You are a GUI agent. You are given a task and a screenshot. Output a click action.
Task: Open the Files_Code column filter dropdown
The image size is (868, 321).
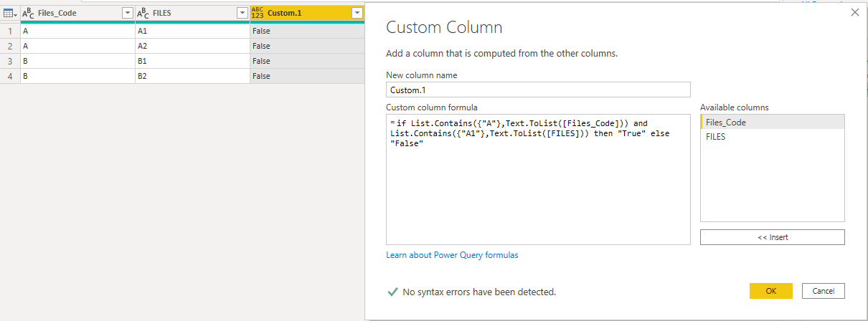[x=128, y=13]
